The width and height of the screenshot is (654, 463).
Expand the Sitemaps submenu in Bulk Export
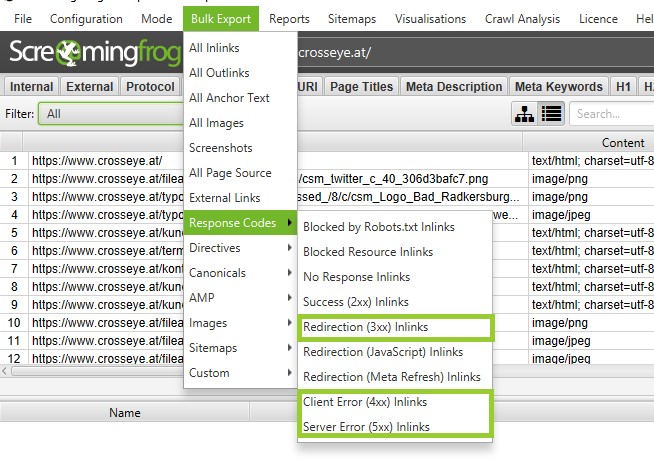tap(240, 348)
